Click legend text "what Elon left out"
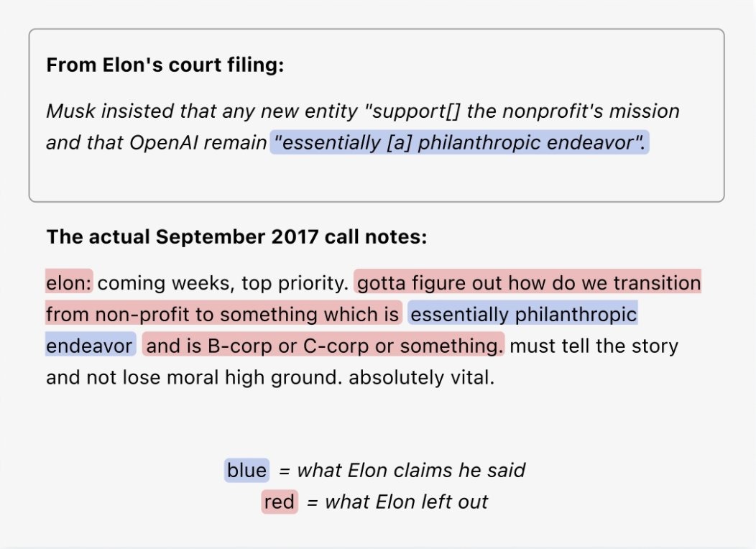This screenshot has width=756, height=549. pyautogui.click(x=406, y=502)
